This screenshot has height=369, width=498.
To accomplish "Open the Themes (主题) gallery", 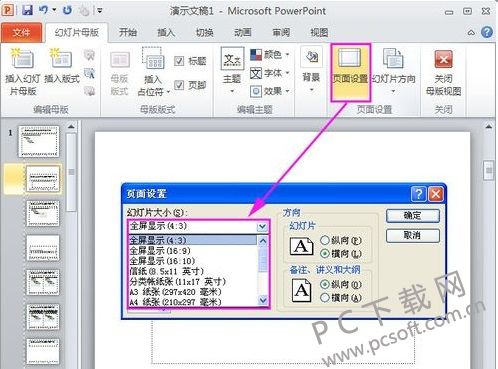I will [x=232, y=71].
